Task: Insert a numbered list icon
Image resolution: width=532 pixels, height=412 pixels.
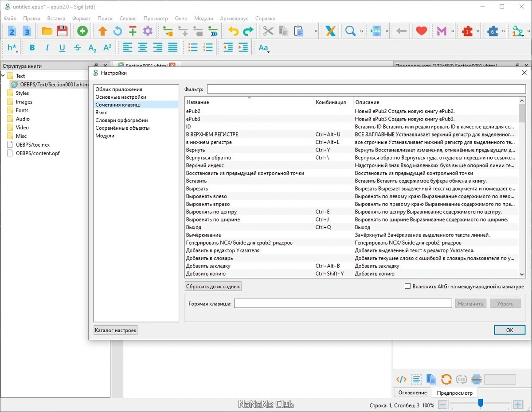Action: [x=208, y=48]
